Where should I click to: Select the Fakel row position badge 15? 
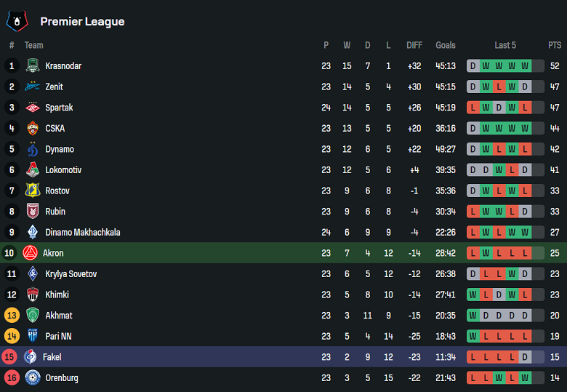[x=11, y=357]
